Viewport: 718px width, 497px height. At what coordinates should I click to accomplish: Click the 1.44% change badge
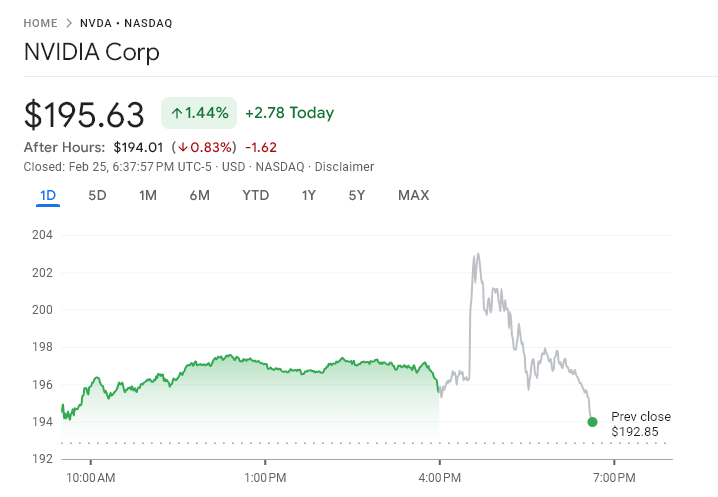199,114
